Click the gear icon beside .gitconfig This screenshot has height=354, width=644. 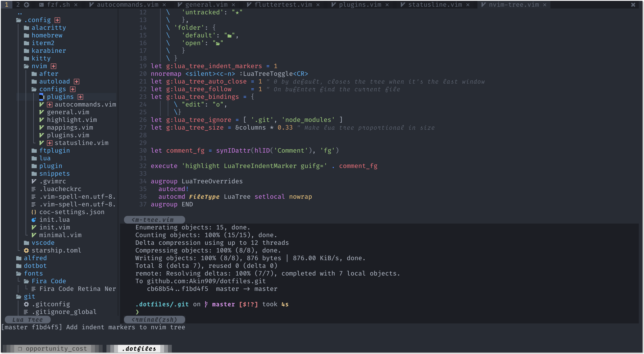point(27,304)
